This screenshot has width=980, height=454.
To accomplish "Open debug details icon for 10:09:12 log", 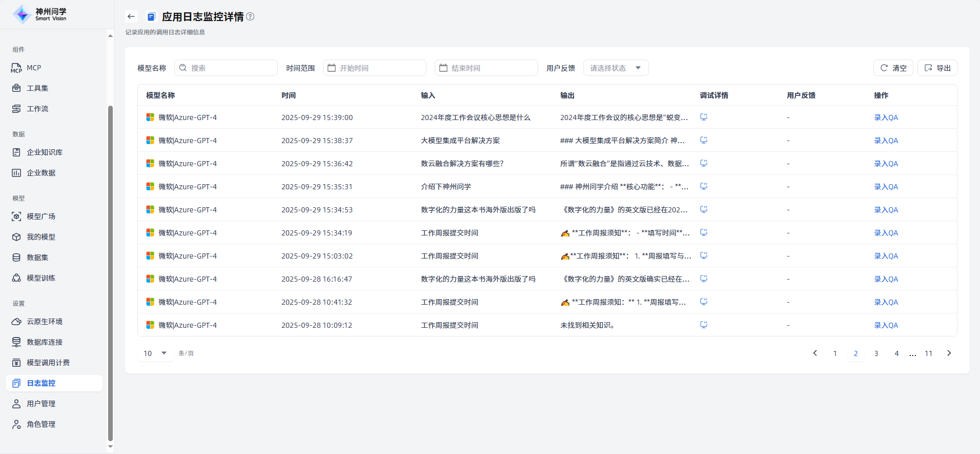I will pyautogui.click(x=704, y=325).
